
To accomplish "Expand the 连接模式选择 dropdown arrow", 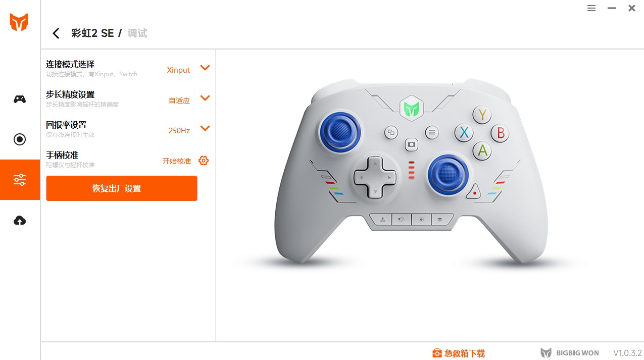I will pyautogui.click(x=205, y=68).
